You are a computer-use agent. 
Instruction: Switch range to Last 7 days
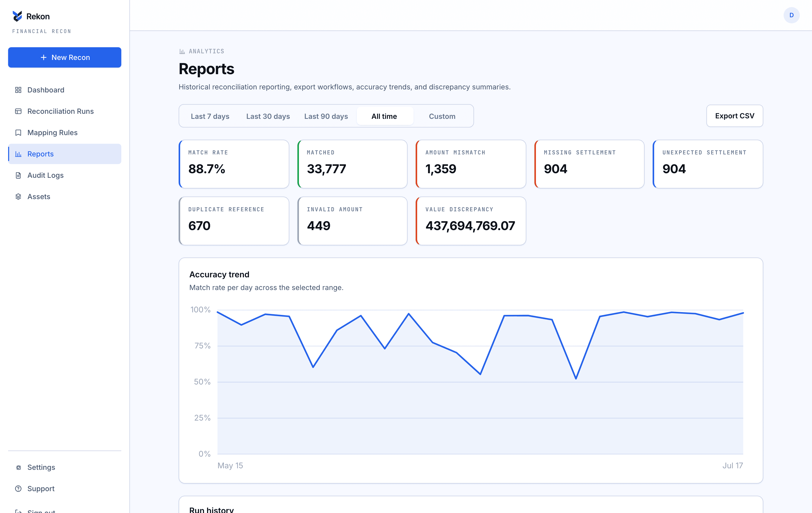[210, 116]
